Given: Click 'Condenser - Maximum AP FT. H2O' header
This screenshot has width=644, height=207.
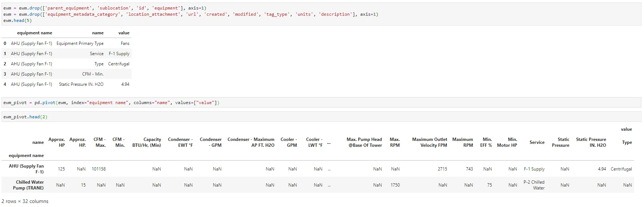Looking at the screenshot, I should [251, 142].
